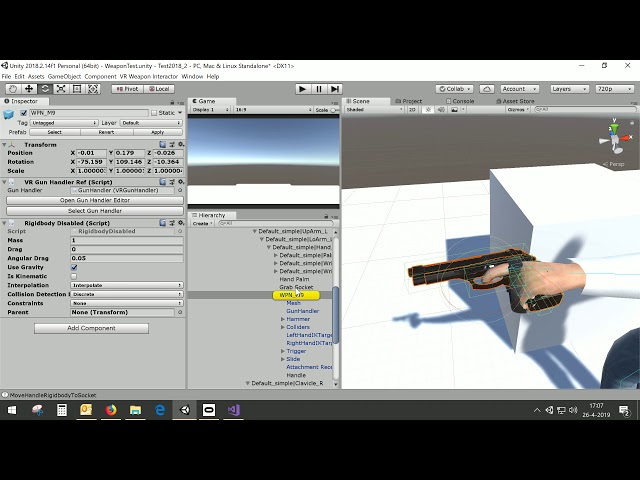Screen dimensions: 640x480
Task: Open Visual Studio from taskbar
Action: pos(233,410)
